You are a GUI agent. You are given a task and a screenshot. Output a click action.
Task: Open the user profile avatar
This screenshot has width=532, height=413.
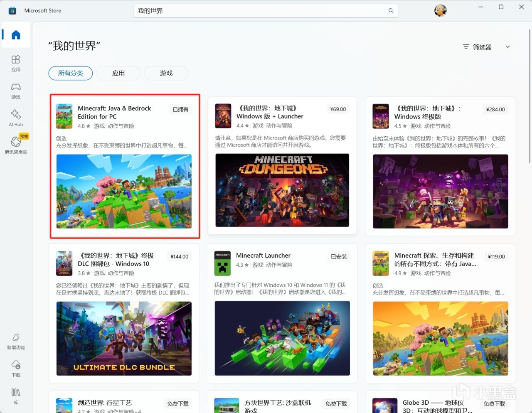coord(441,11)
